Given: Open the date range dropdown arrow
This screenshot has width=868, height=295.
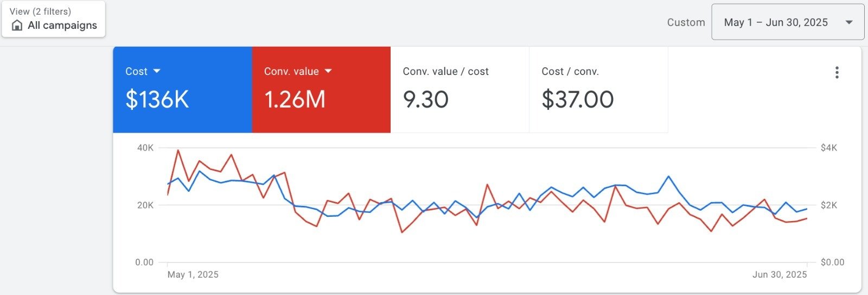Looking at the screenshot, I should pos(849,22).
